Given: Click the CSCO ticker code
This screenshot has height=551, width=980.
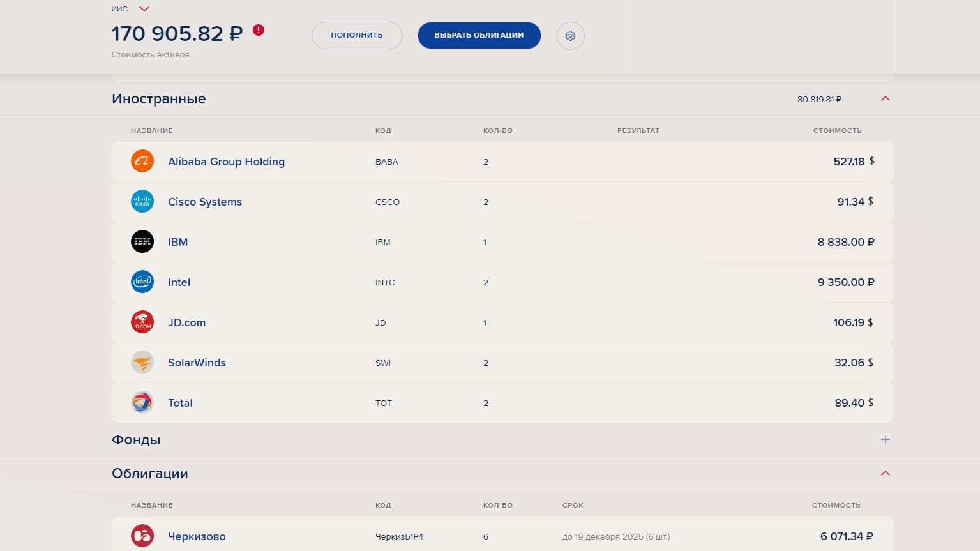Looking at the screenshot, I should (388, 202).
